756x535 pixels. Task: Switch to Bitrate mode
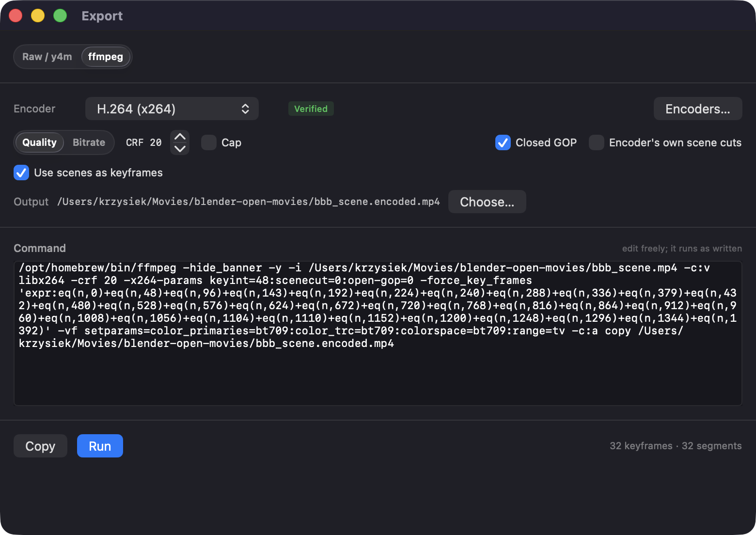pos(89,142)
